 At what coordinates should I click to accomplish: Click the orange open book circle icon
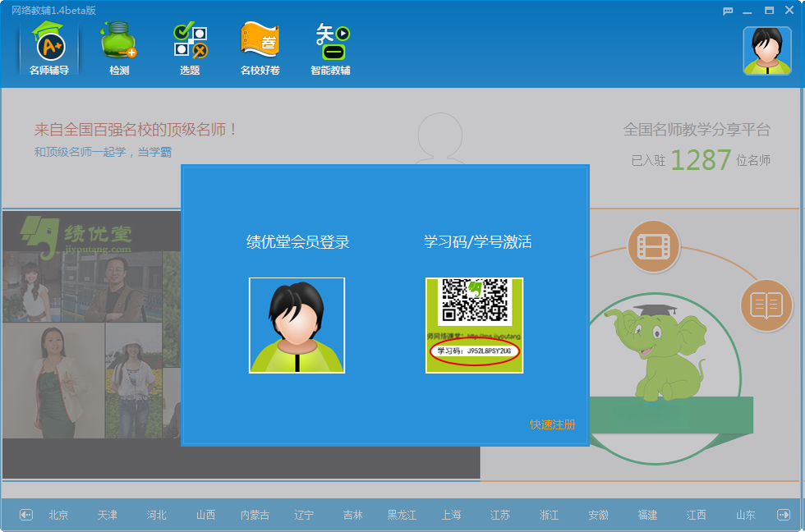click(x=766, y=305)
